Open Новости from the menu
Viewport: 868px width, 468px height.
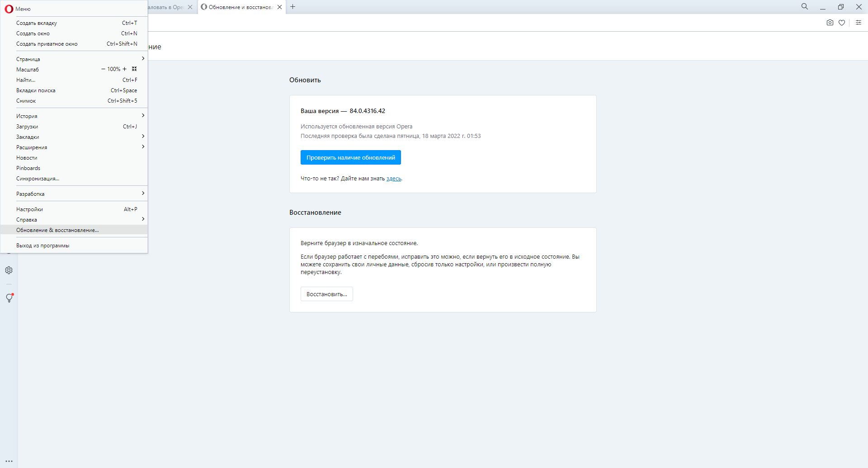click(74, 157)
